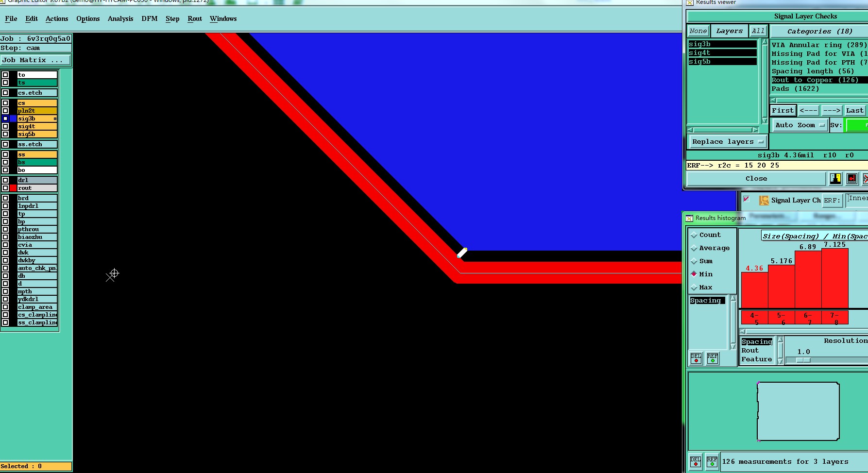
Task: Click the Resolution slider handle
Action: click(x=803, y=360)
